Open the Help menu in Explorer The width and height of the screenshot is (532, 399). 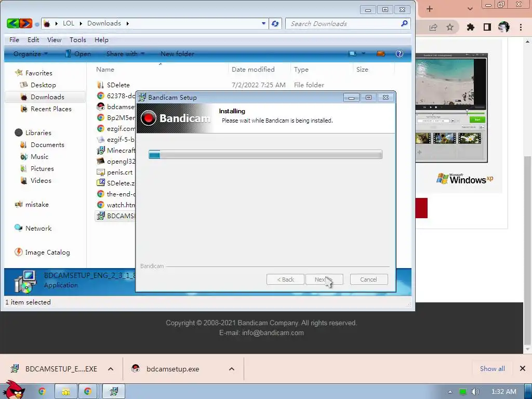[101, 39]
